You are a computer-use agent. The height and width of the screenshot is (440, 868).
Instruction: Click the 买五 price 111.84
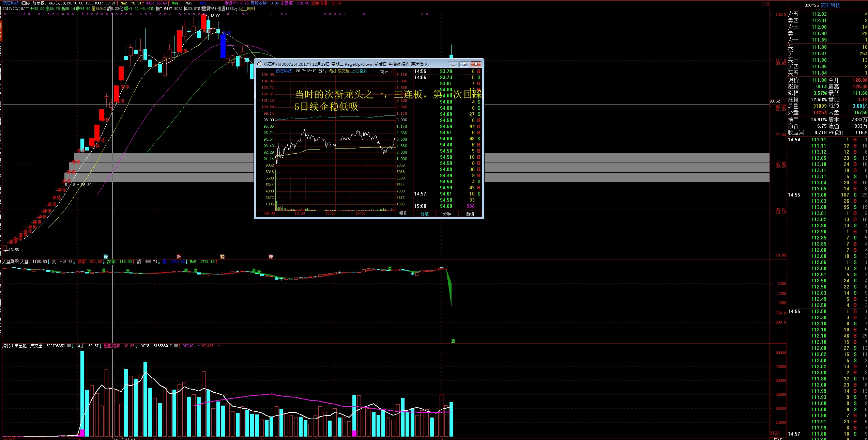(x=819, y=73)
